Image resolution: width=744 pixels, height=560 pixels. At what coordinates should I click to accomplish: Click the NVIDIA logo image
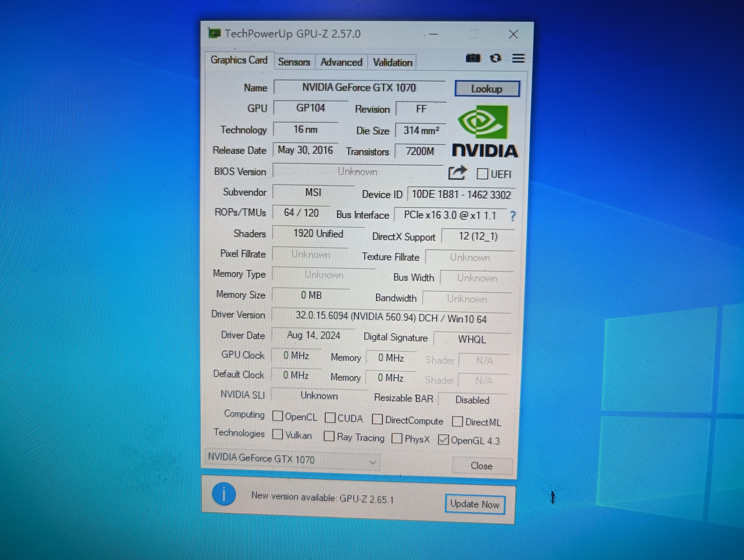coord(485,132)
